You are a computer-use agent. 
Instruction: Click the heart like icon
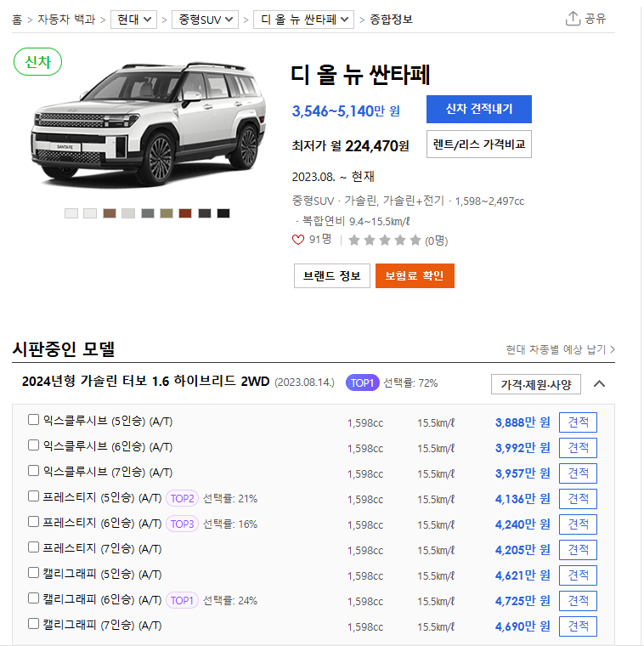tap(297, 240)
